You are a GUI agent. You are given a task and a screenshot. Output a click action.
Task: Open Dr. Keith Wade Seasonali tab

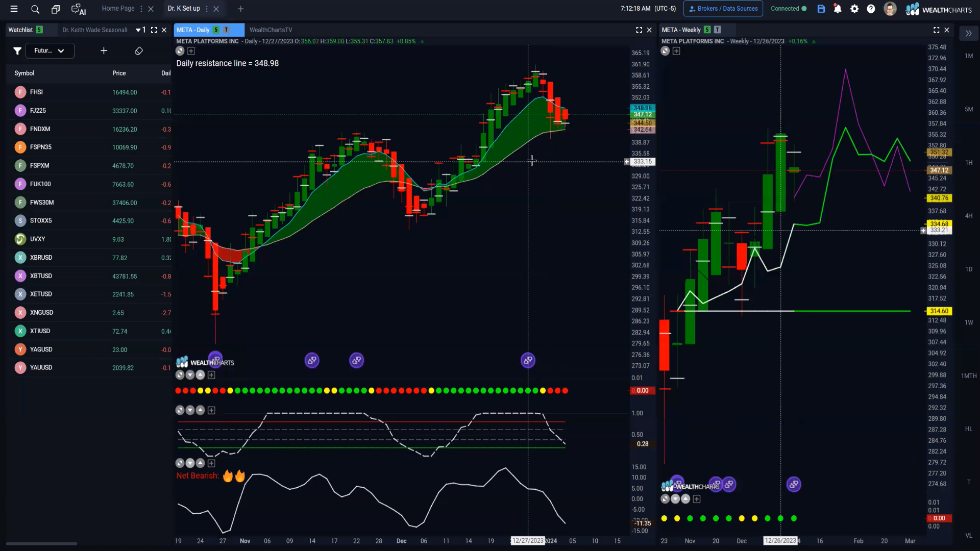(95, 30)
